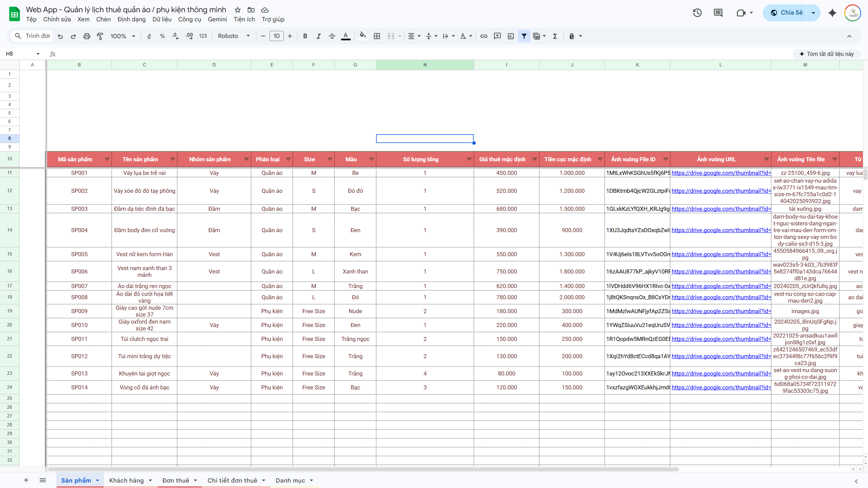The width and height of the screenshot is (868, 488).
Task: Open version history clock icon
Action: [697, 13]
